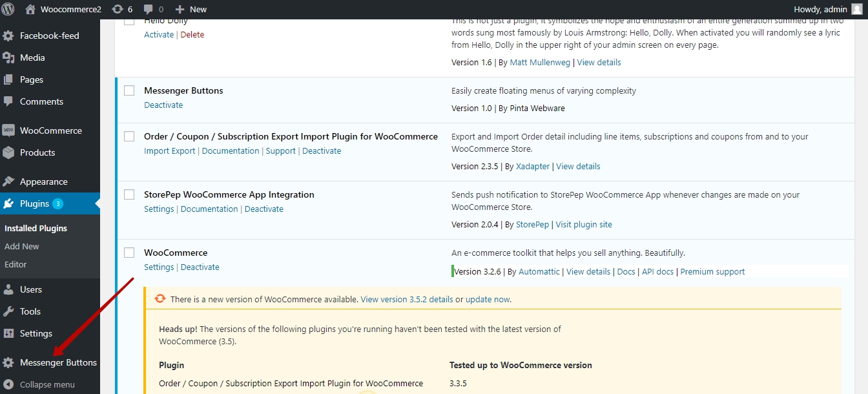Click the Appearance paintbrush icon
Viewport: 868px width, 394px height.
click(8, 181)
